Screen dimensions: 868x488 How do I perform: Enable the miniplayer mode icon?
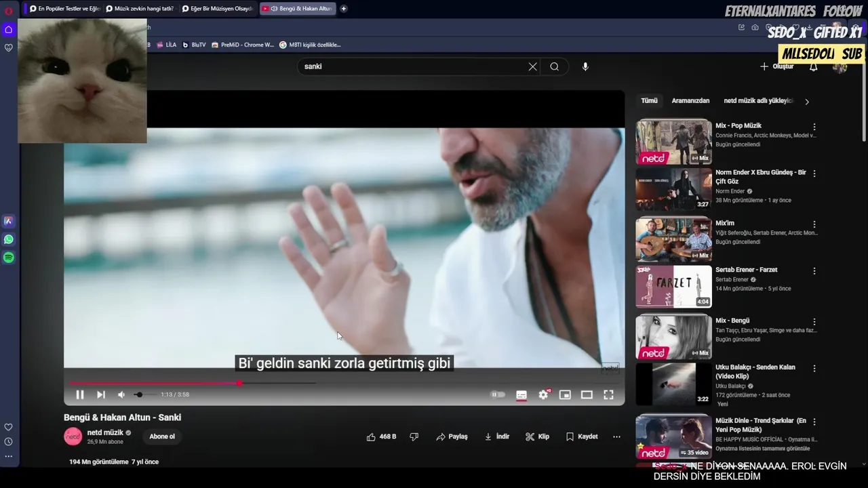565,394
